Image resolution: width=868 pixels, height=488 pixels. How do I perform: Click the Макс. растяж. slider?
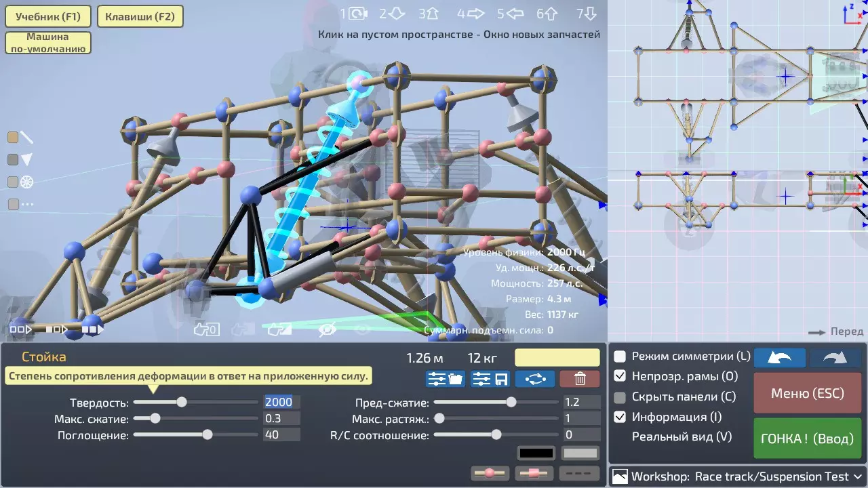(496, 418)
